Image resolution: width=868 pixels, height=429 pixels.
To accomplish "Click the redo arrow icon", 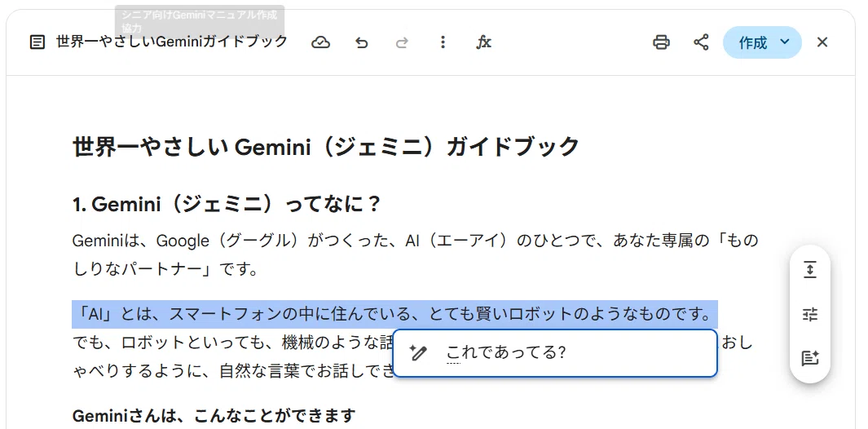I will pos(402,42).
